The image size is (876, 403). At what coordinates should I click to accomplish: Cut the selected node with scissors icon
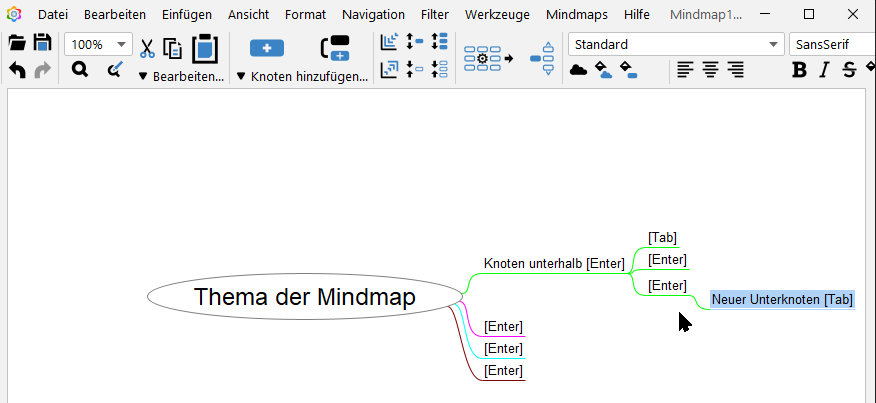[147, 47]
